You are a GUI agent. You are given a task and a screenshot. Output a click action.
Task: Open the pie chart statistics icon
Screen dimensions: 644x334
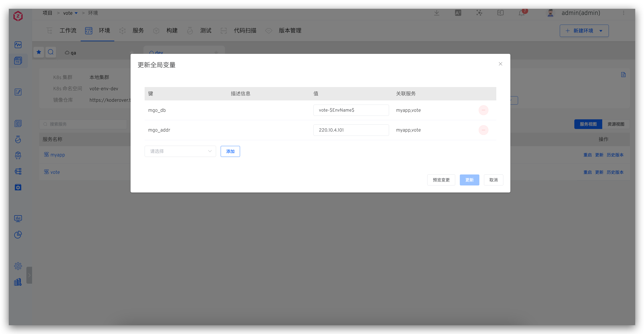click(18, 234)
